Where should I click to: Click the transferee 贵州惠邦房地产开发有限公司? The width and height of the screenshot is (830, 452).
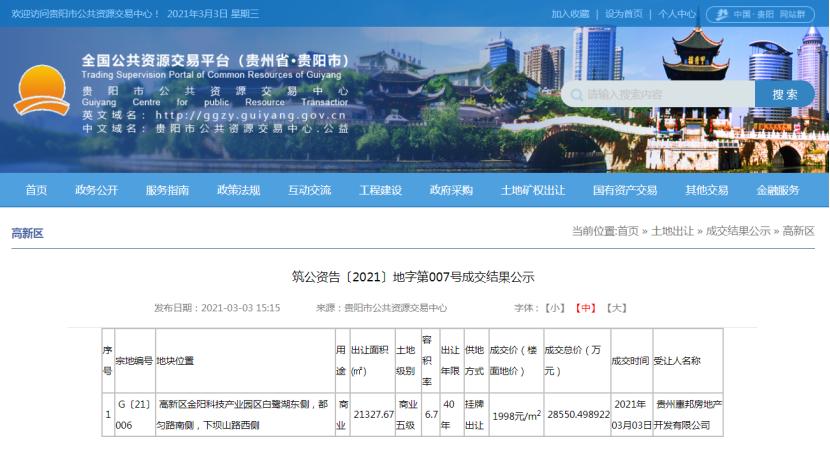[x=688, y=415]
